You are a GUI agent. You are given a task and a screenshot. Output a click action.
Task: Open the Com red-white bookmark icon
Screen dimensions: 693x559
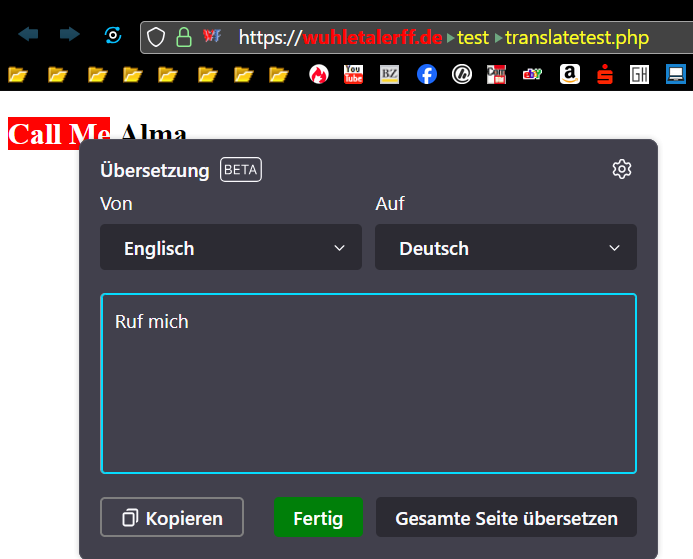[x=496, y=74]
